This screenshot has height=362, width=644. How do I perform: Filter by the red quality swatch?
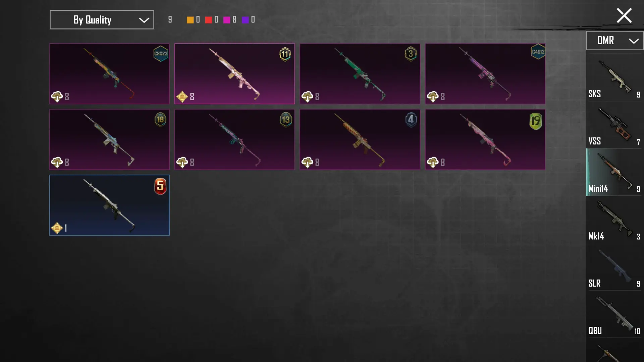click(x=208, y=20)
